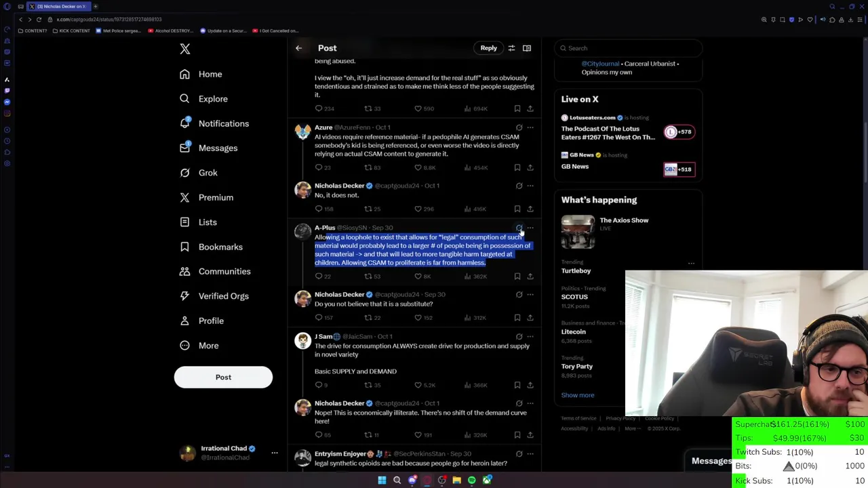Repost Azure's reply with 83 reposts
The height and width of the screenshot is (488, 868).
372,167
